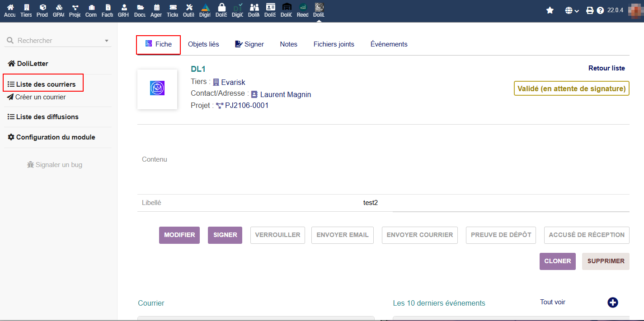This screenshot has width=644, height=321.
Task: Open the help question mark icon
Action: point(600,10)
